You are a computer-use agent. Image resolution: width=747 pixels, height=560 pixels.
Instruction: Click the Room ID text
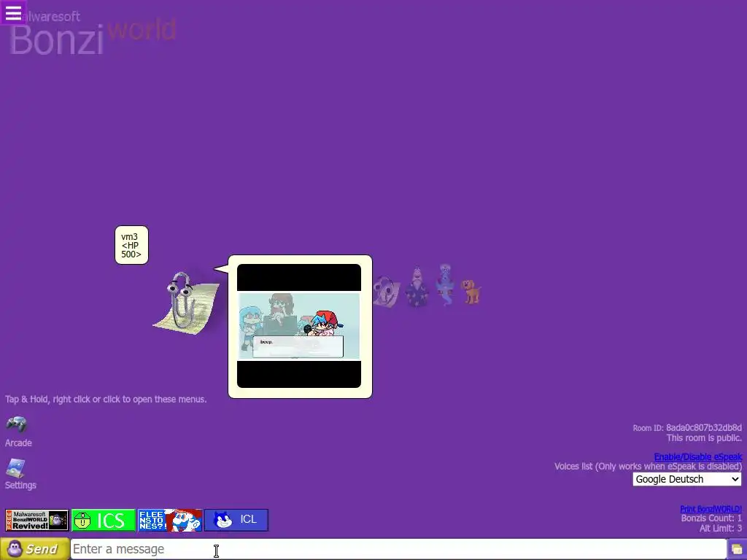pyautogui.click(x=687, y=427)
